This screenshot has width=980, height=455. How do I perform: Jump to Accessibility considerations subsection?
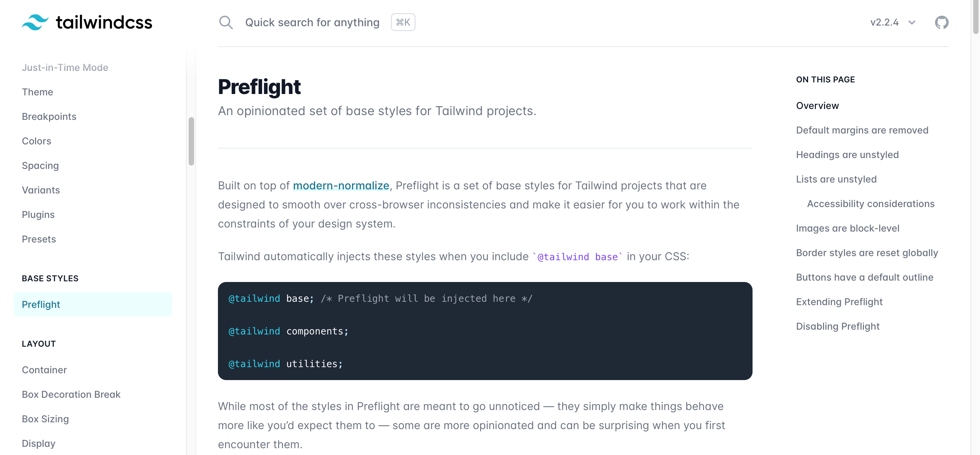pos(870,204)
